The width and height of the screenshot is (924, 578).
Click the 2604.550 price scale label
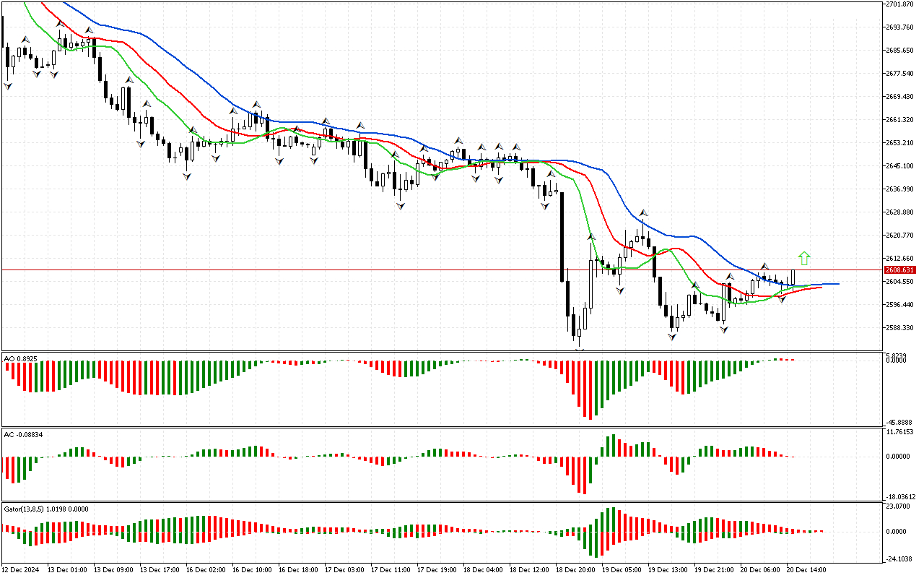click(x=901, y=282)
